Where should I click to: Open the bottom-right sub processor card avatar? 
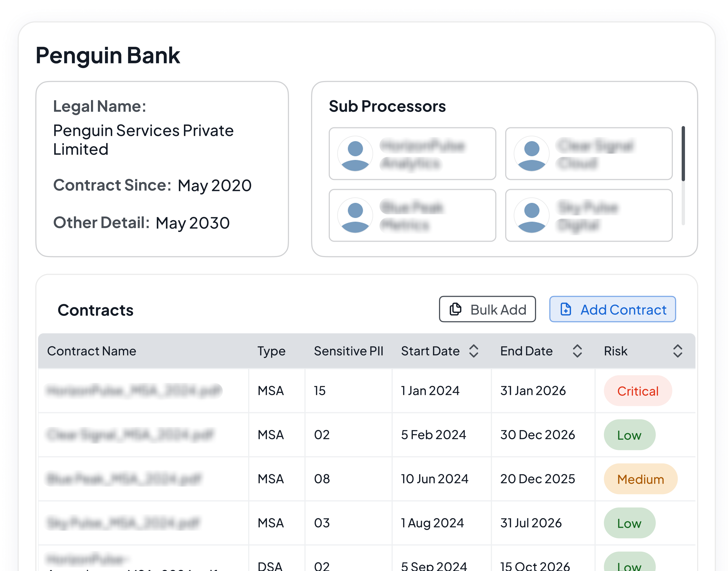coord(531,215)
